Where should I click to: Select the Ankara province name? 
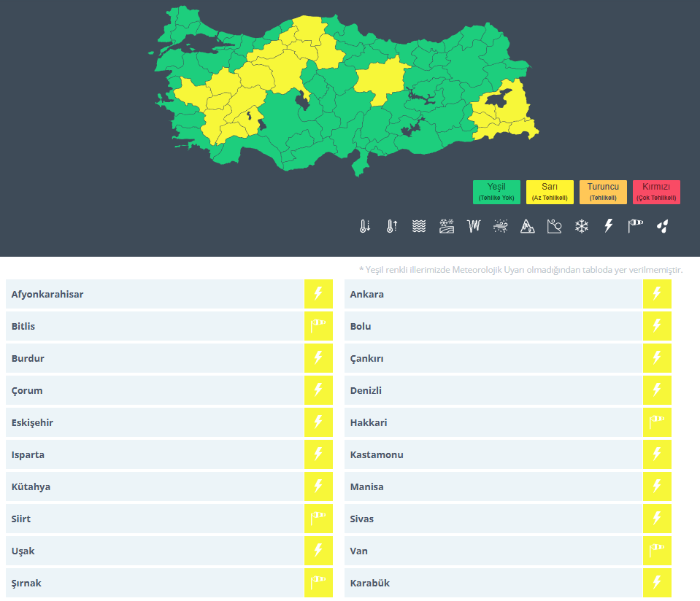[x=367, y=295]
